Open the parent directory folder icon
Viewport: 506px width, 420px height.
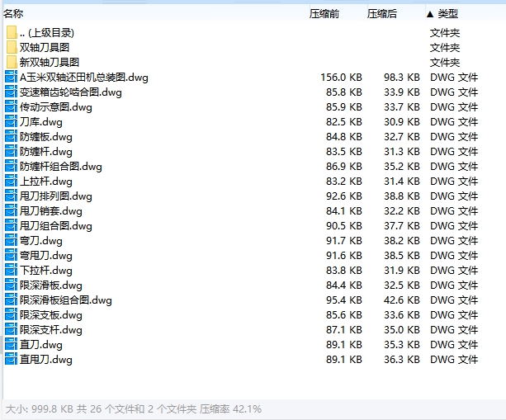[12, 32]
